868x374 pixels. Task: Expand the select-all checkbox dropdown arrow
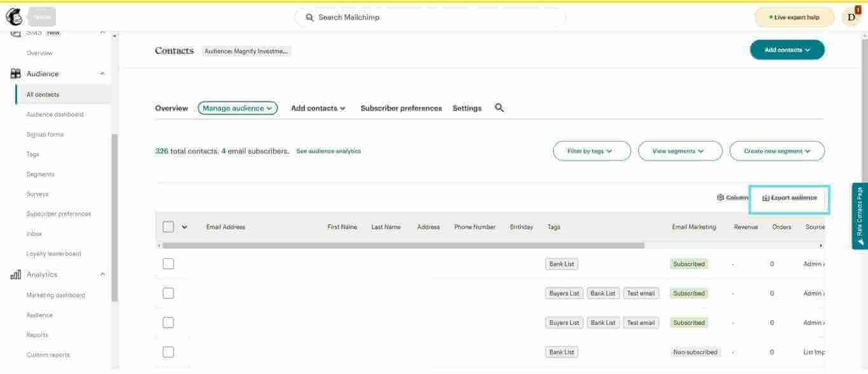click(x=185, y=227)
